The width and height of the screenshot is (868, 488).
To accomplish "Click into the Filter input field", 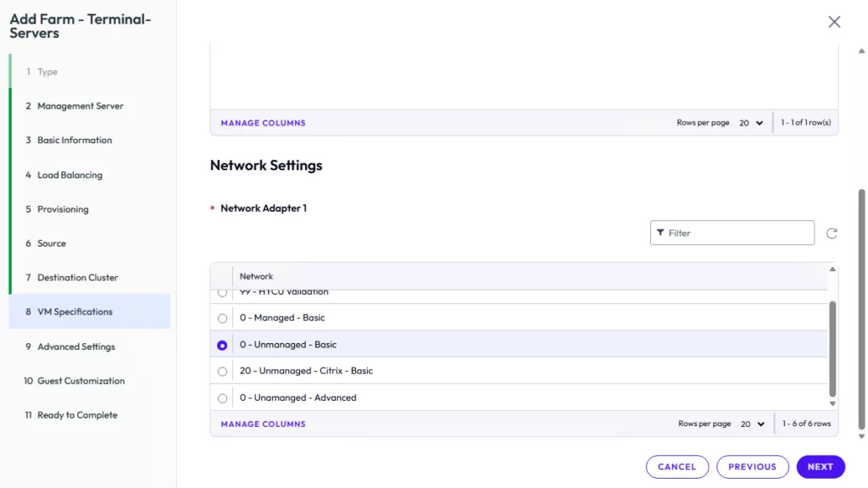I will tap(737, 233).
